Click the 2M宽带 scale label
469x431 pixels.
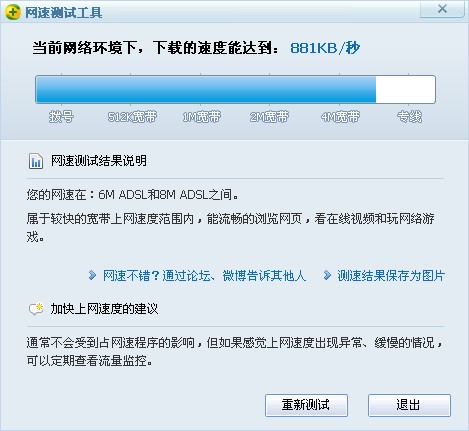click(x=269, y=117)
